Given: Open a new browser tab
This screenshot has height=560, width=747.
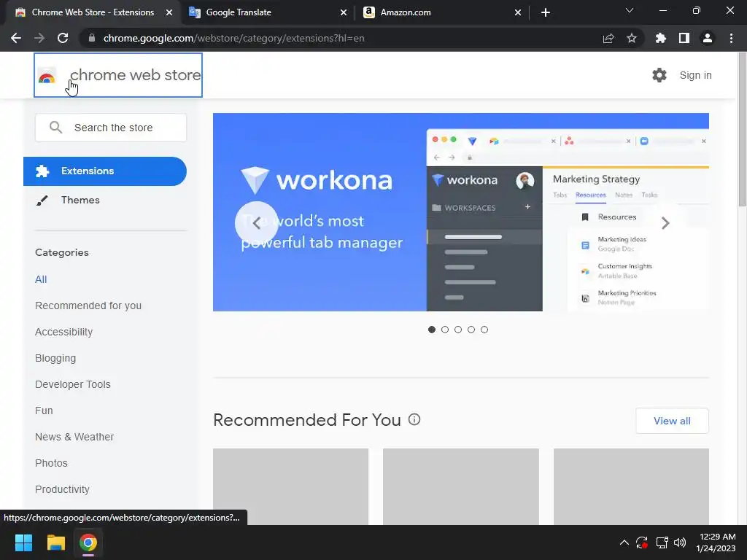Looking at the screenshot, I should [x=546, y=12].
